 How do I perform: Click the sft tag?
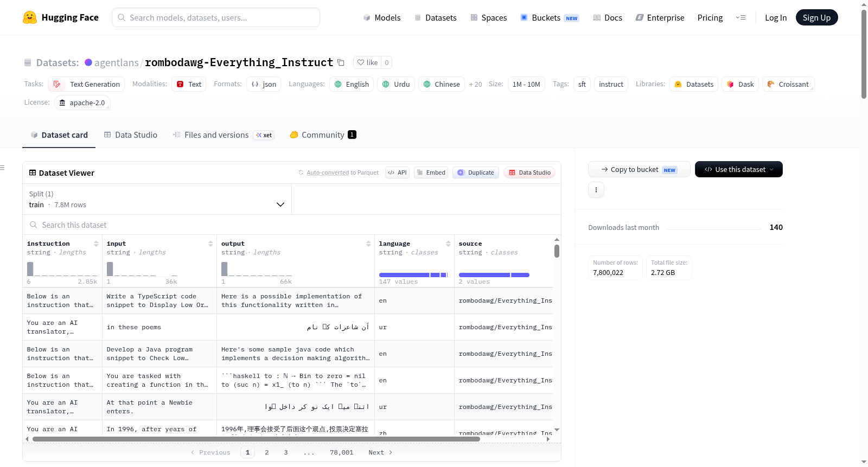[582, 84]
